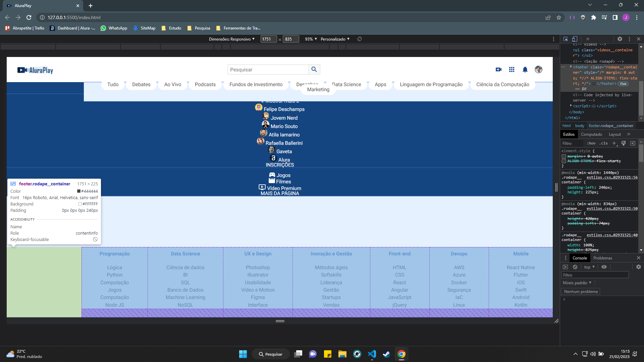Open the Personalizado throttling dropdown
Screen dimensions: 644x362
pyautogui.click(x=335, y=39)
